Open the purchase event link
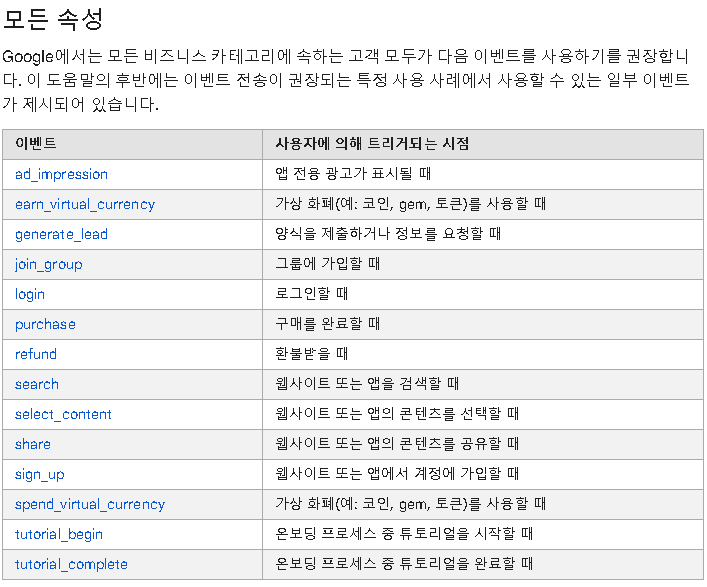This screenshot has width=707, height=587. click(45, 325)
